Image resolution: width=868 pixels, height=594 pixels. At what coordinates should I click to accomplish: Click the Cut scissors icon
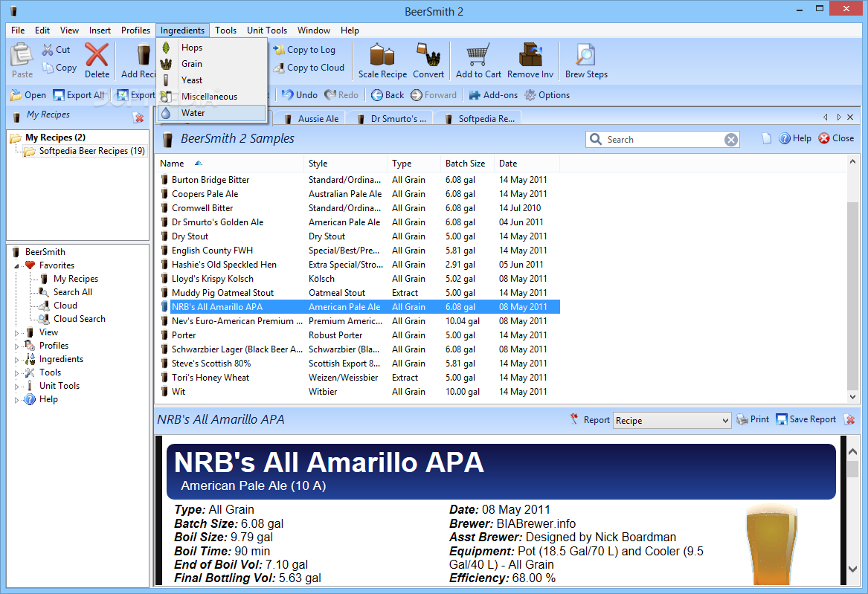click(x=48, y=50)
